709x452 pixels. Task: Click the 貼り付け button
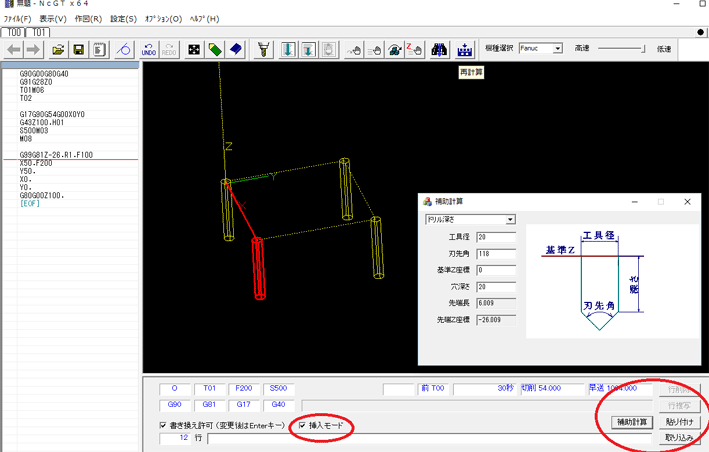click(678, 422)
